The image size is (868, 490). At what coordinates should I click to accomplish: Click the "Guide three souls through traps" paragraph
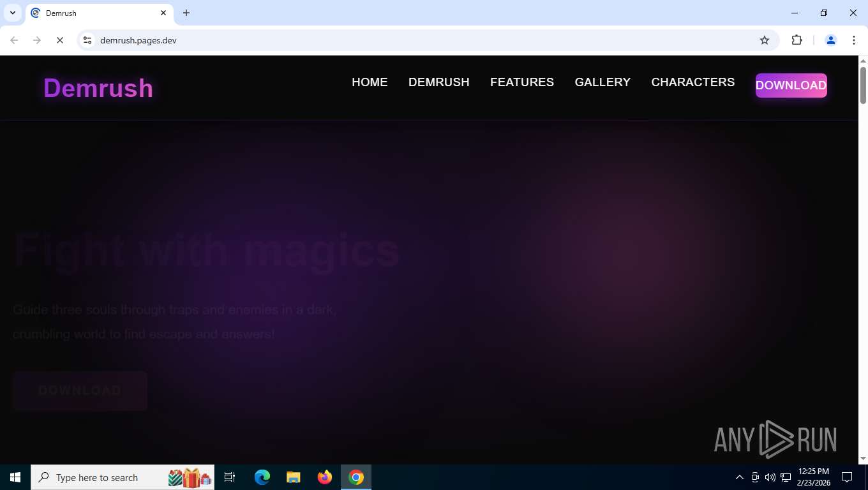click(x=174, y=322)
